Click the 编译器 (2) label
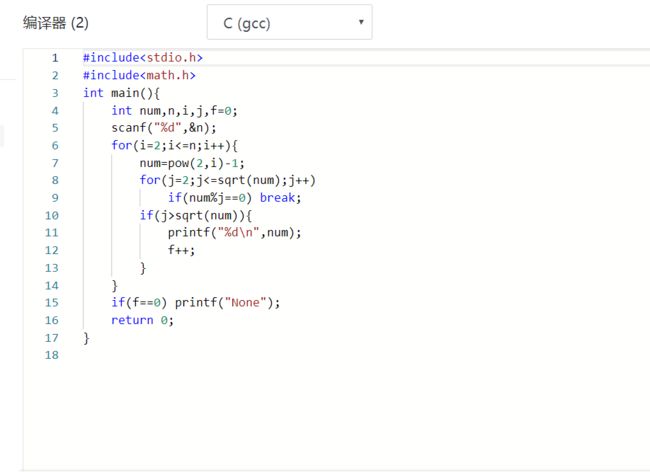The height and width of the screenshot is (472, 650). (x=56, y=23)
